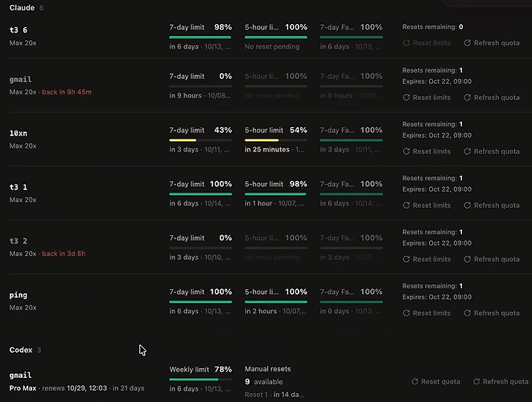Select account name t3 6

[x=19, y=30]
